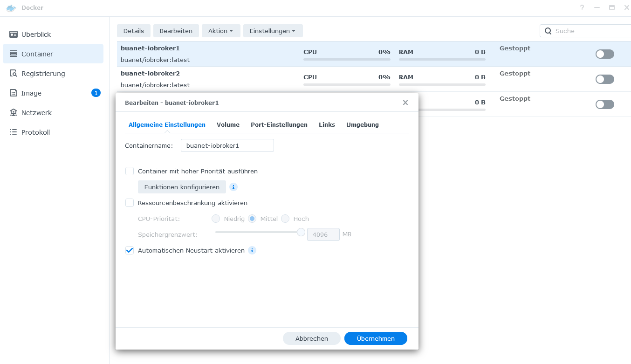
Task: Expand the Einstellungen dropdown
Action: 273,31
